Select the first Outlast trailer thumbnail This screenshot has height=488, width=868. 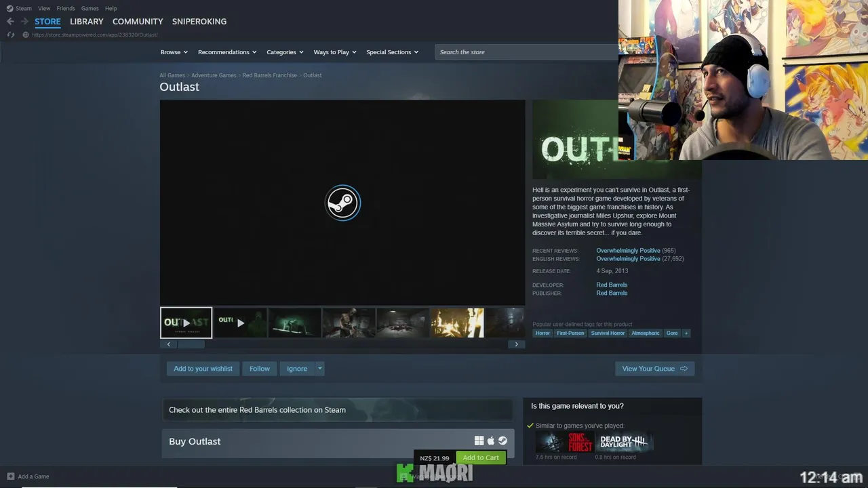186,323
